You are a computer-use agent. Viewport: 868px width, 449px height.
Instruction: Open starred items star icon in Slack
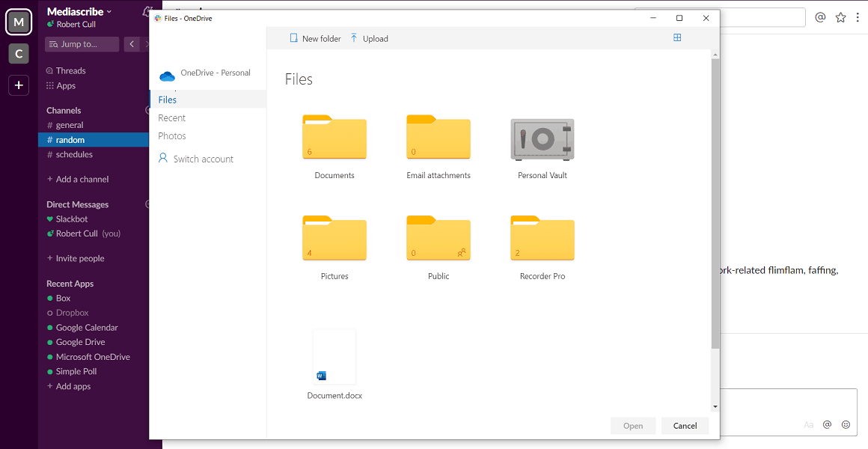[840, 17]
